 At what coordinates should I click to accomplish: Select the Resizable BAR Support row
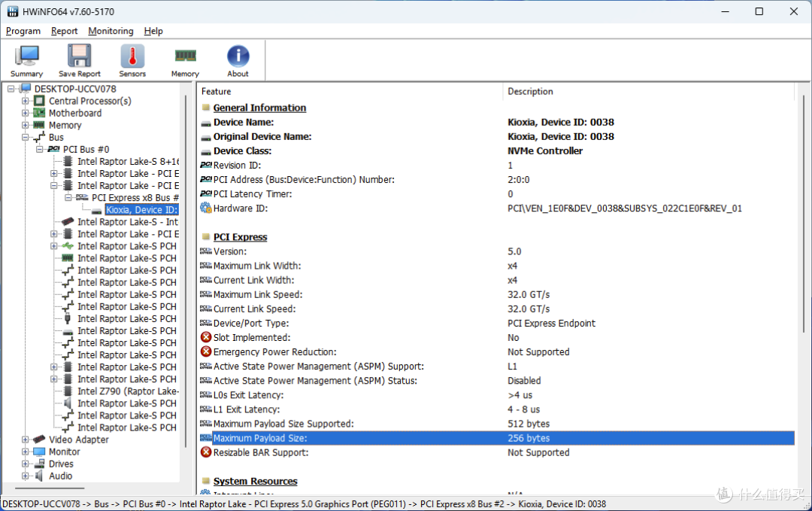pyautogui.click(x=497, y=452)
